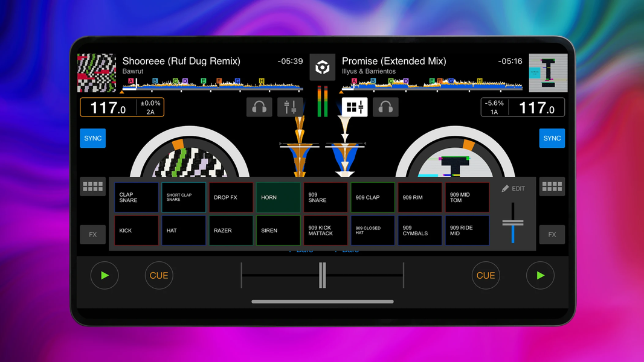Click the sampler view icon between the decks
Viewport: 644px width, 362px height.
[353, 107]
